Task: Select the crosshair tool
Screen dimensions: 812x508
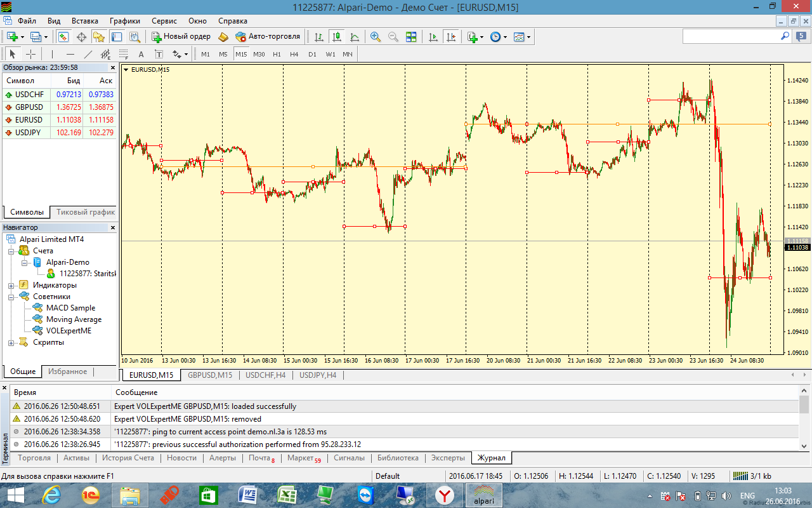Action: [x=30, y=54]
